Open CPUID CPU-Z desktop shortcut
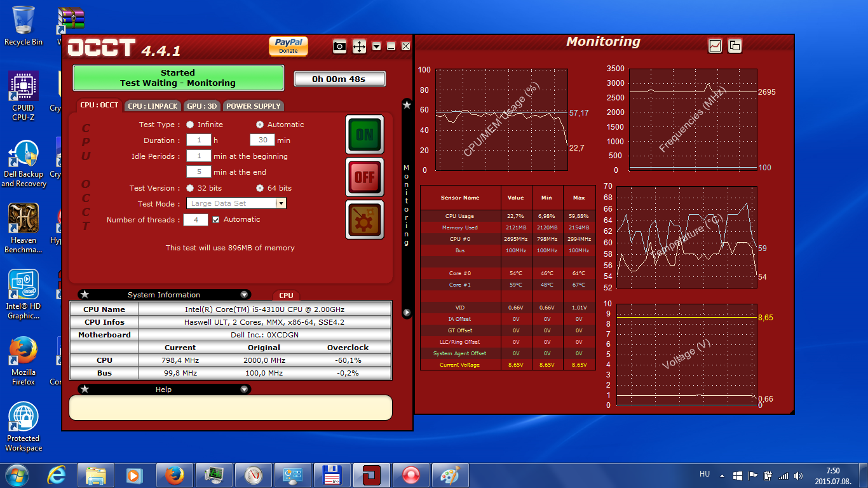 24,95
